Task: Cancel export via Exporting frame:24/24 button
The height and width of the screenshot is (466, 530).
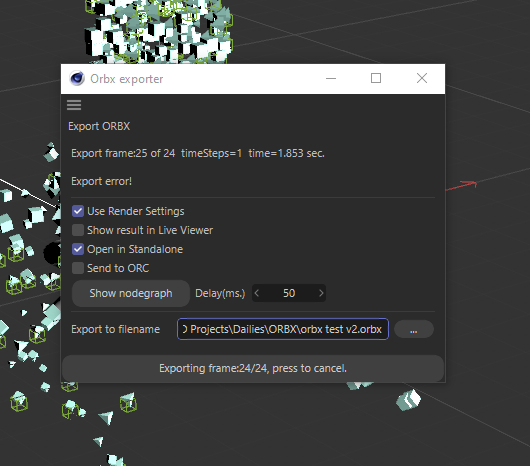Action: pos(253,368)
